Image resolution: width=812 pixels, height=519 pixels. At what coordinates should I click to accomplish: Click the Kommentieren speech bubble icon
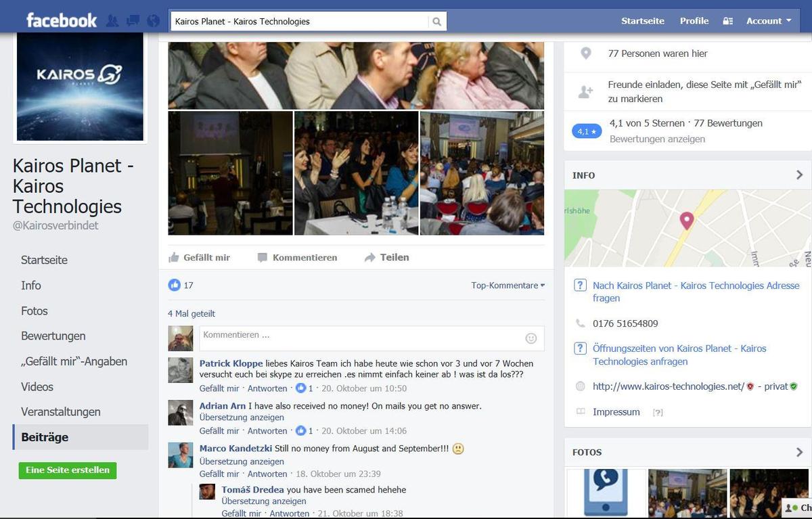pos(263,257)
